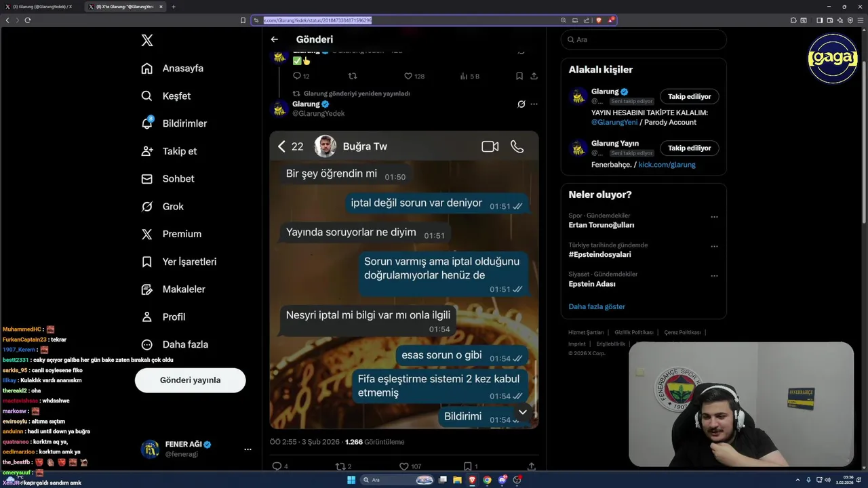868x488 pixels.
Task: Open the Buğra Tw chat screenshot image
Action: (x=404, y=280)
